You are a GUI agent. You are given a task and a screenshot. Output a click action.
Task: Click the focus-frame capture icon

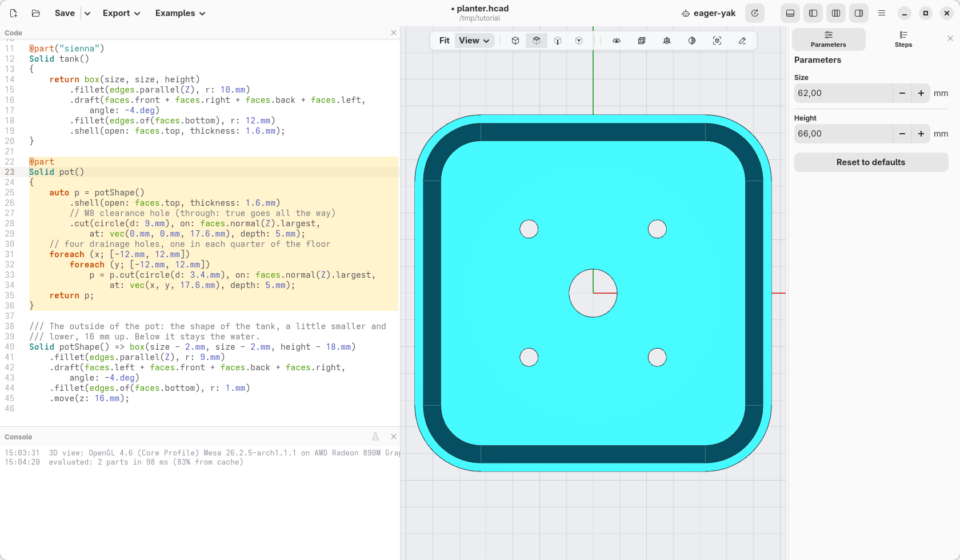click(717, 41)
